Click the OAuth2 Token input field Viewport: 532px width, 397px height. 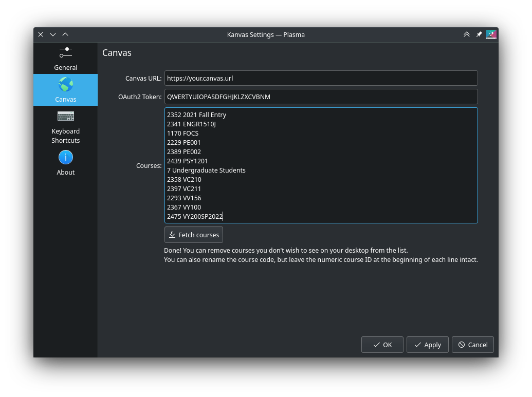click(x=321, y=97)
